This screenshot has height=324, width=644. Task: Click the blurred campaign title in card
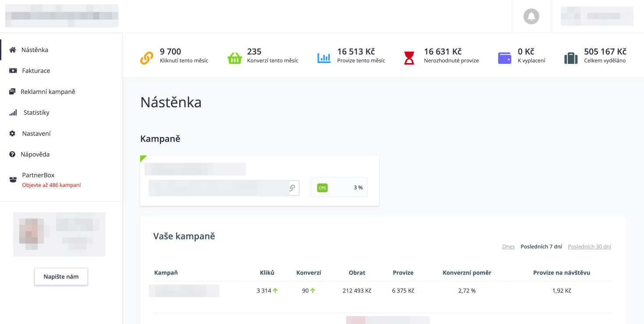[x=195, y=169]
